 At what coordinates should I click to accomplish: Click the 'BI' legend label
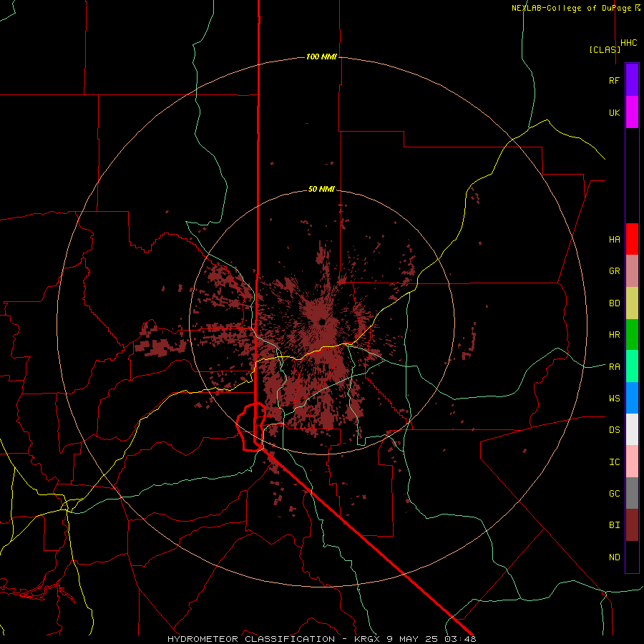click(615, 525)
